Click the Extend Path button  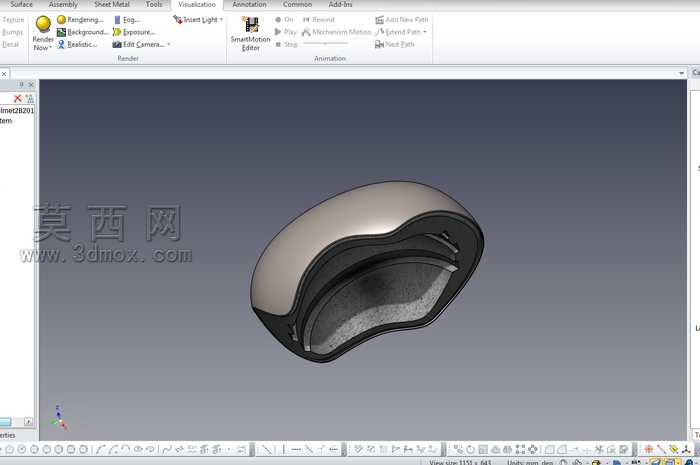click(x=398, y=32)
